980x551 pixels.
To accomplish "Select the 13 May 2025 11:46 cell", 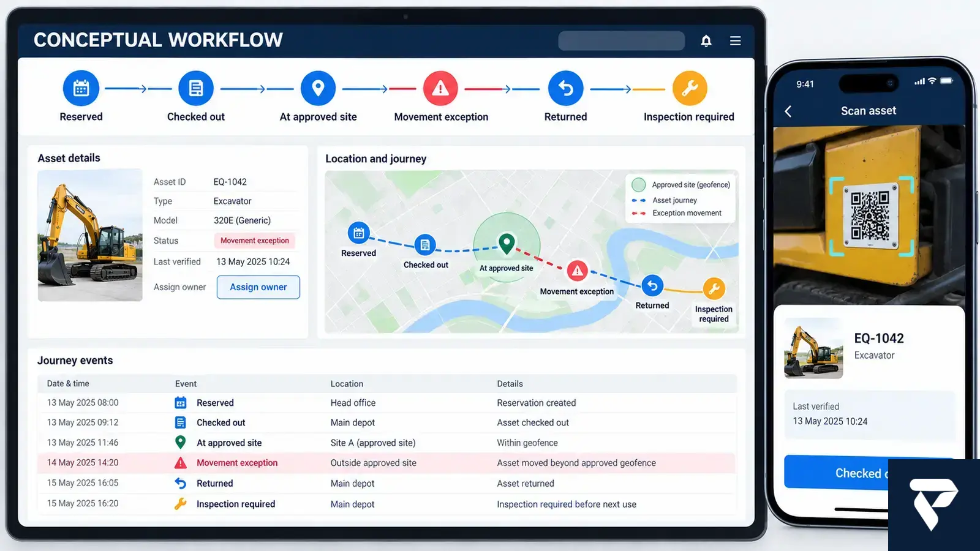I will pyautogui.click(x=83, y=443).
